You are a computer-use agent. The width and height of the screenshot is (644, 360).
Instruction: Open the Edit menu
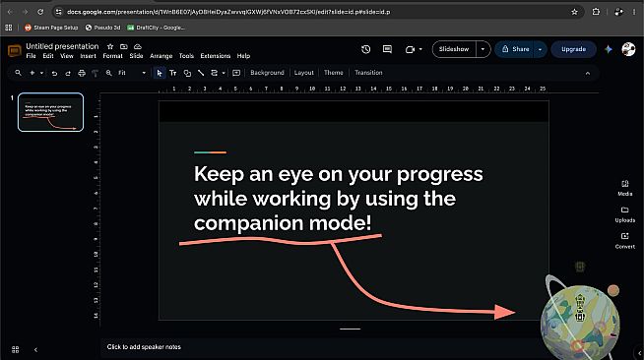pyautogui.click(x=48, y=56)
